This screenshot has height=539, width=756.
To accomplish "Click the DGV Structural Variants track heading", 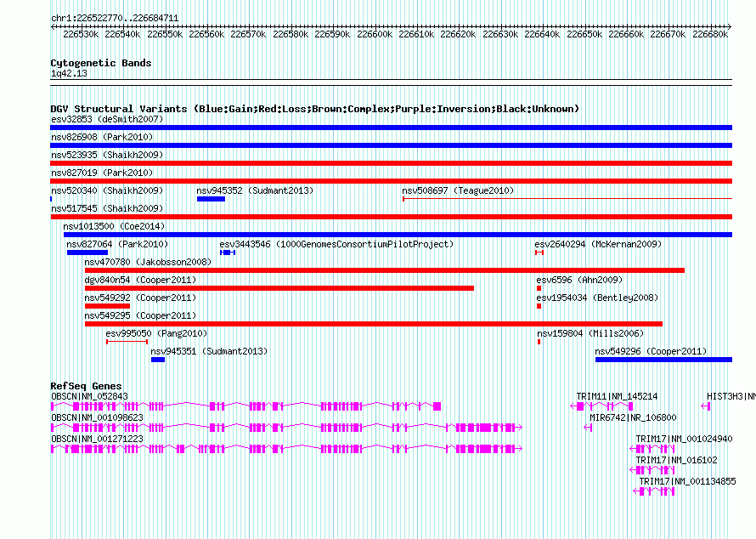I will coord(315,109).
